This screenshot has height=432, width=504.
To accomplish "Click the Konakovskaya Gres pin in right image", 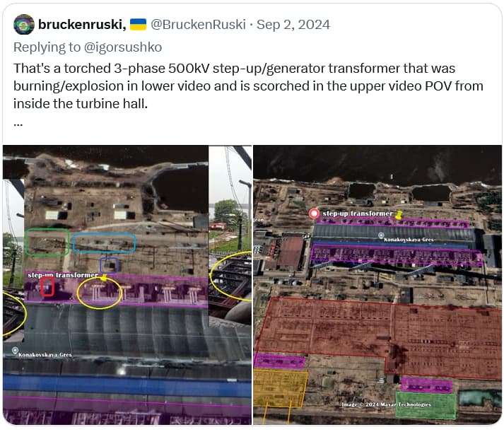I will point(381,235).
